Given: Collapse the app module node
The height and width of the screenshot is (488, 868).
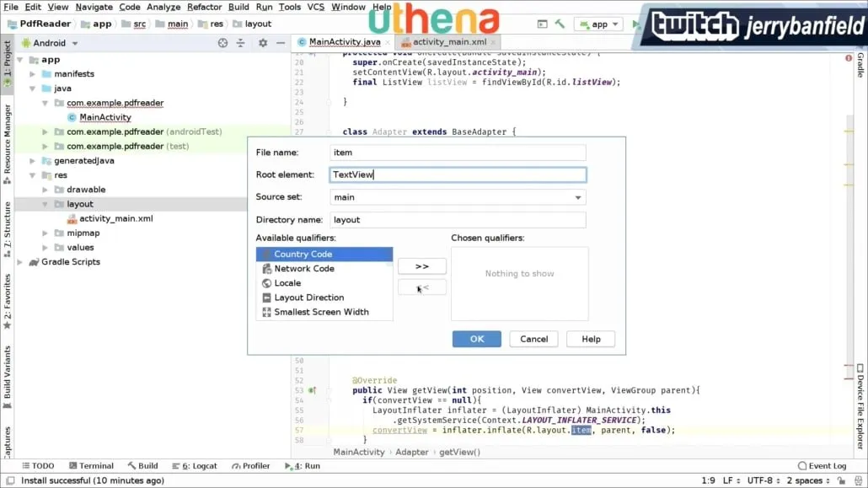Looking at the screenshot, I should pyautogui.click(x=20, y=60).
